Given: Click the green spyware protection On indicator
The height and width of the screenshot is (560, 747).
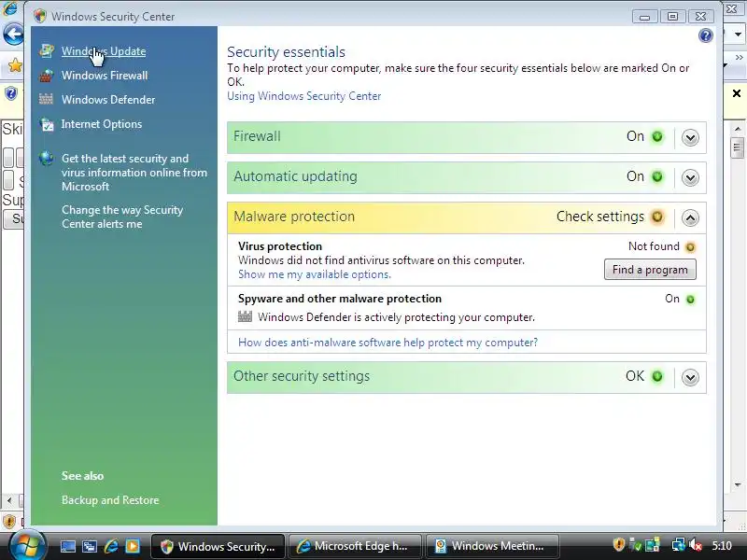Looking at the screenshot, I should click(x=690, y=299).
